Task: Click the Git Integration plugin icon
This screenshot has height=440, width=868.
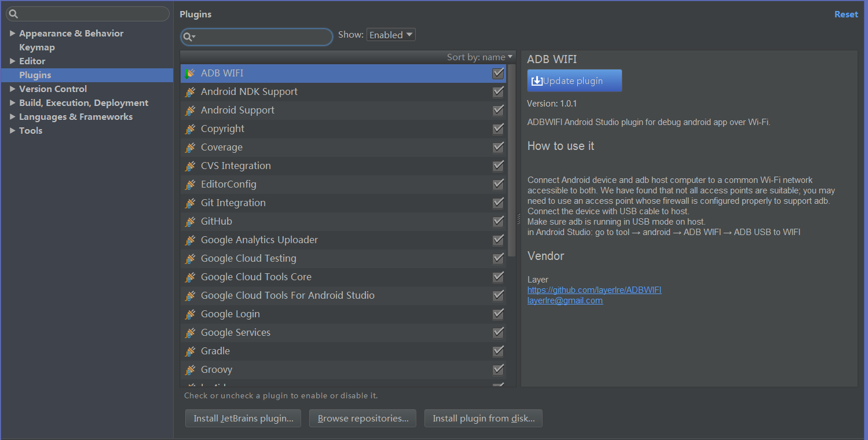Action: point(190,203)
